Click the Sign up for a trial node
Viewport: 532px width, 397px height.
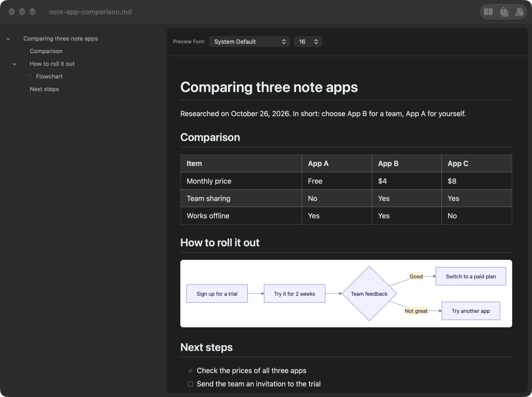[217, 294]
